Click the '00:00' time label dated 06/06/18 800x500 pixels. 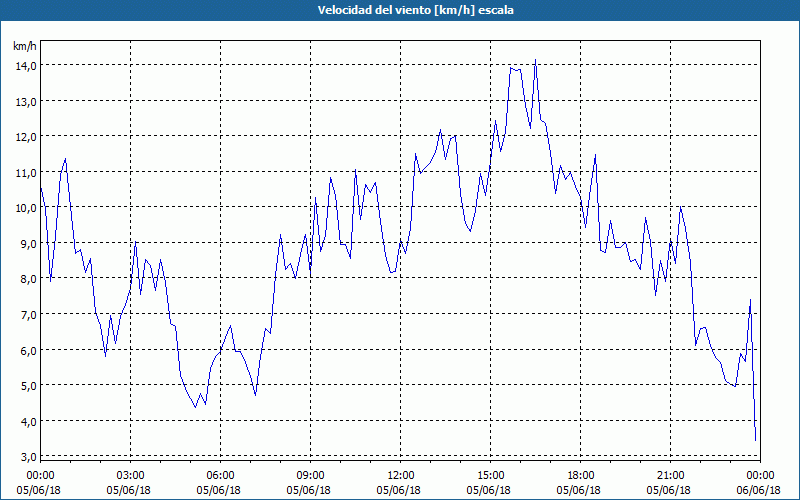[x=760, y=476]
